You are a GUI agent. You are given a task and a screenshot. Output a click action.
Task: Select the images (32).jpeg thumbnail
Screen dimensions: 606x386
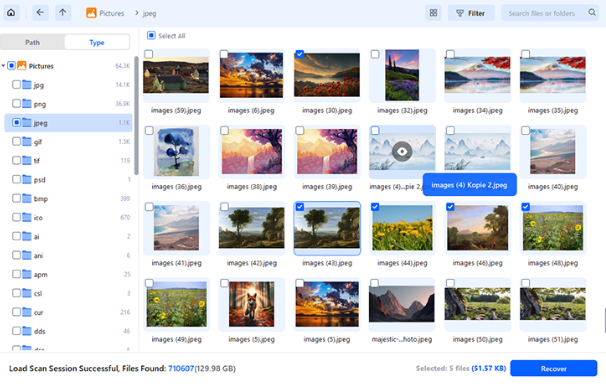[402, 75]
